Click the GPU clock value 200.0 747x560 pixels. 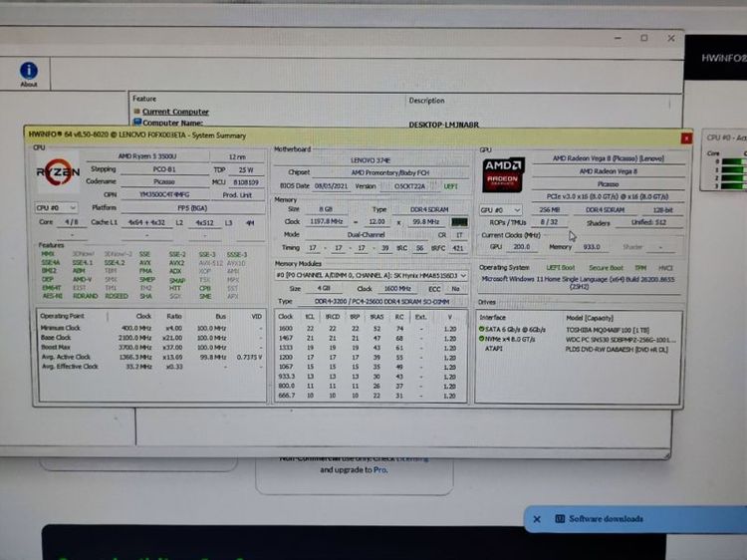[x=522, y=247]
